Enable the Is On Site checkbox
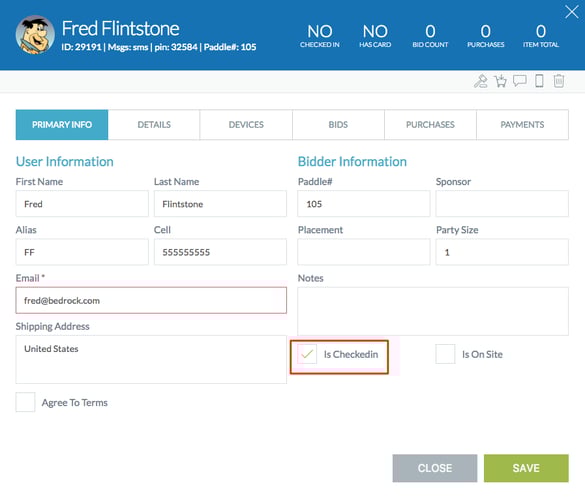Image resolution: width=585 pixels, height=498 pixels. click(445, 354)
